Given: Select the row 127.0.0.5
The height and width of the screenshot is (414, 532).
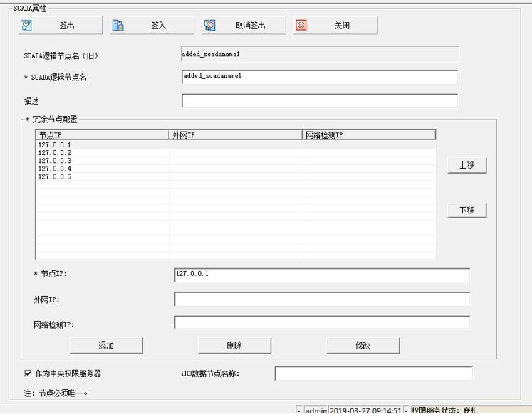Looking at the screenshot, I should (236, 177).
